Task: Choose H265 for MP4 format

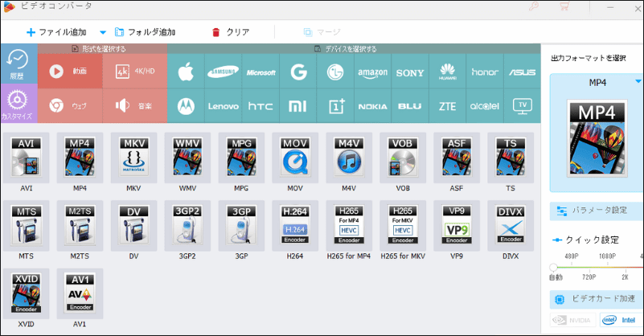Action: click(x=349, y=226)
